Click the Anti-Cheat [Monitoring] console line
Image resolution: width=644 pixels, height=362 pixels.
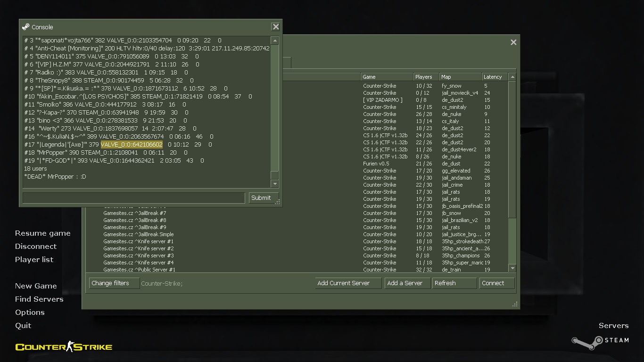[147, 49]
